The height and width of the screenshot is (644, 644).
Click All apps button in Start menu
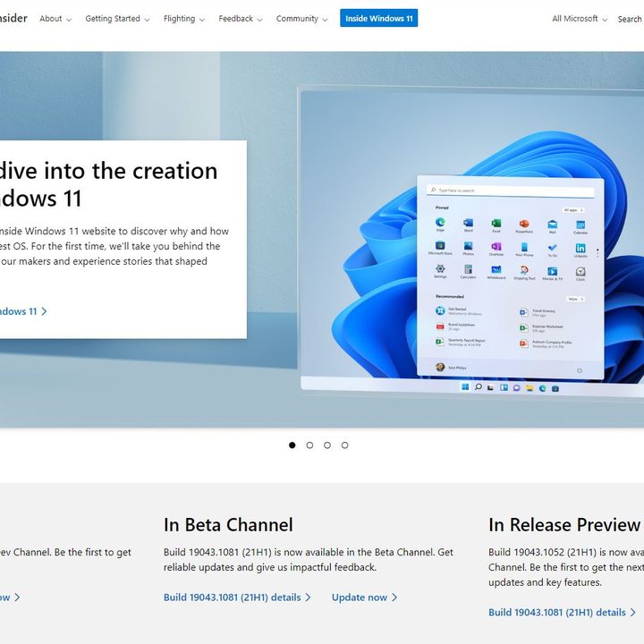(x=573, y=210)
